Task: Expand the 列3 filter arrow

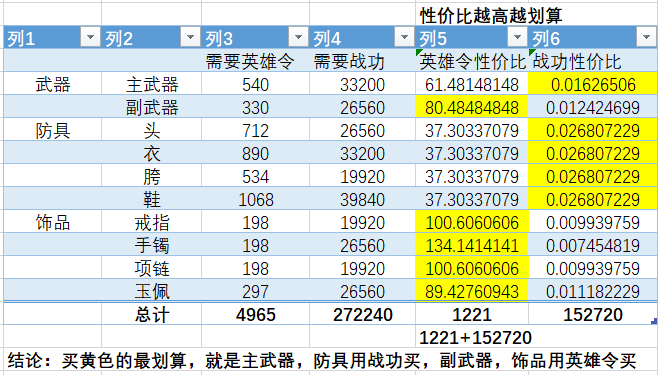Action: tap(298, 38)
